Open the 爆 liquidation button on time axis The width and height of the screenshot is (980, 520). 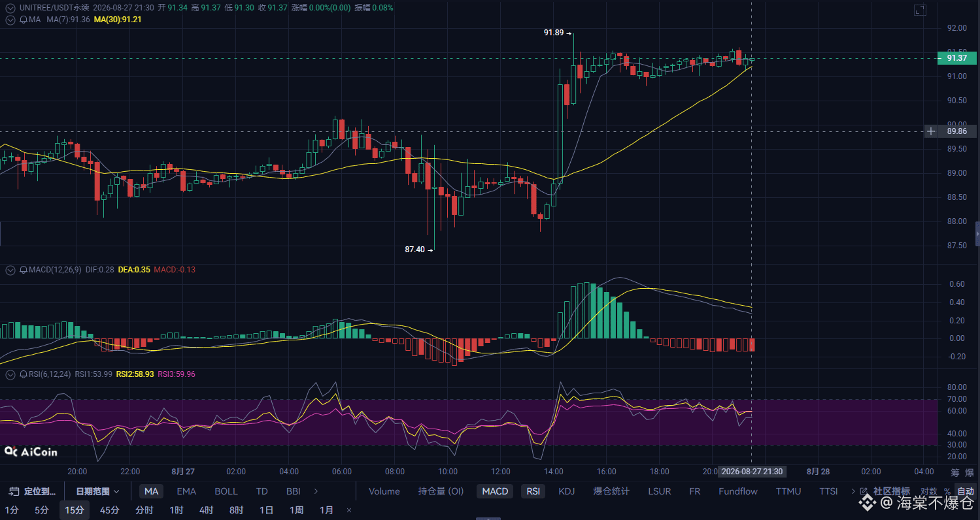click(970, 472)
